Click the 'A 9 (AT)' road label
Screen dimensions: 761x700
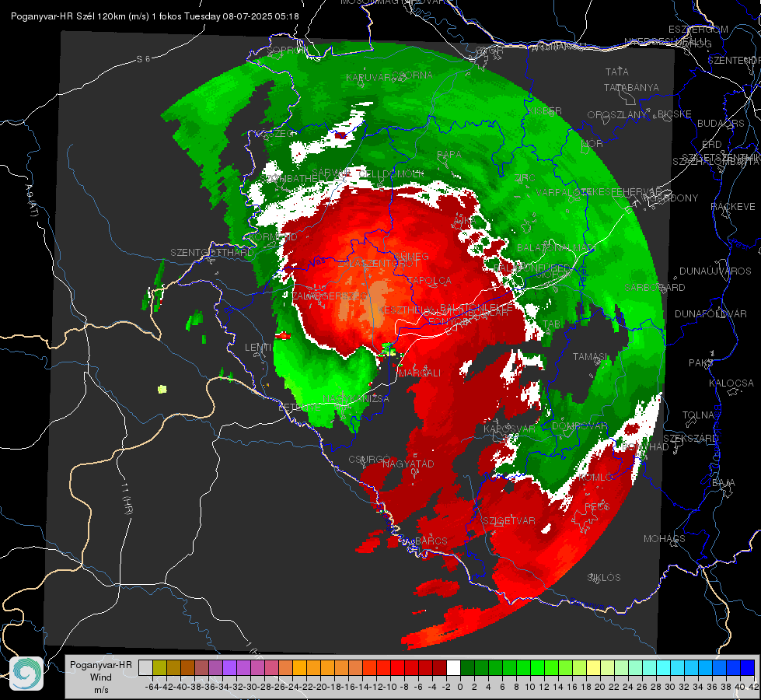tap(32, 201)
